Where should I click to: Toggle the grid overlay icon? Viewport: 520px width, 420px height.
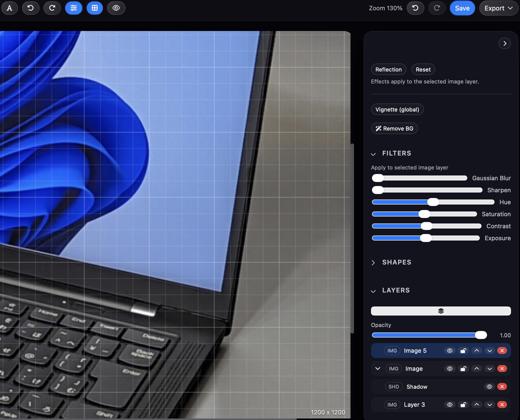(94, 8)
